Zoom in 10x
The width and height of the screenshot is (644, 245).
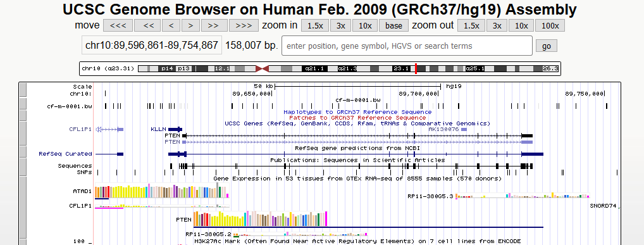[365, 25]
